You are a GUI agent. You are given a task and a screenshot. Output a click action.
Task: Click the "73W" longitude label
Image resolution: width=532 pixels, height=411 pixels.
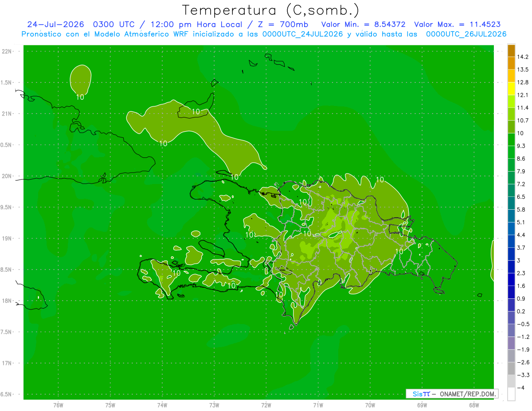(x=214, y=405)
